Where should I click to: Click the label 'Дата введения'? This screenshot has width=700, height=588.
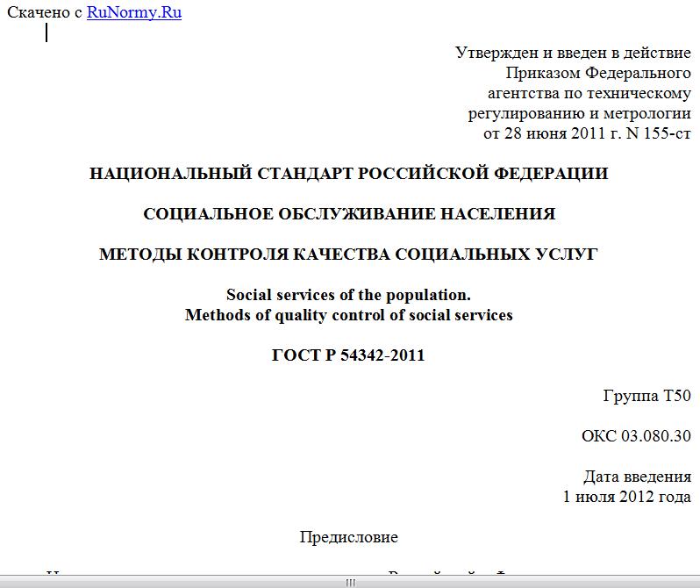click(638, 477)
